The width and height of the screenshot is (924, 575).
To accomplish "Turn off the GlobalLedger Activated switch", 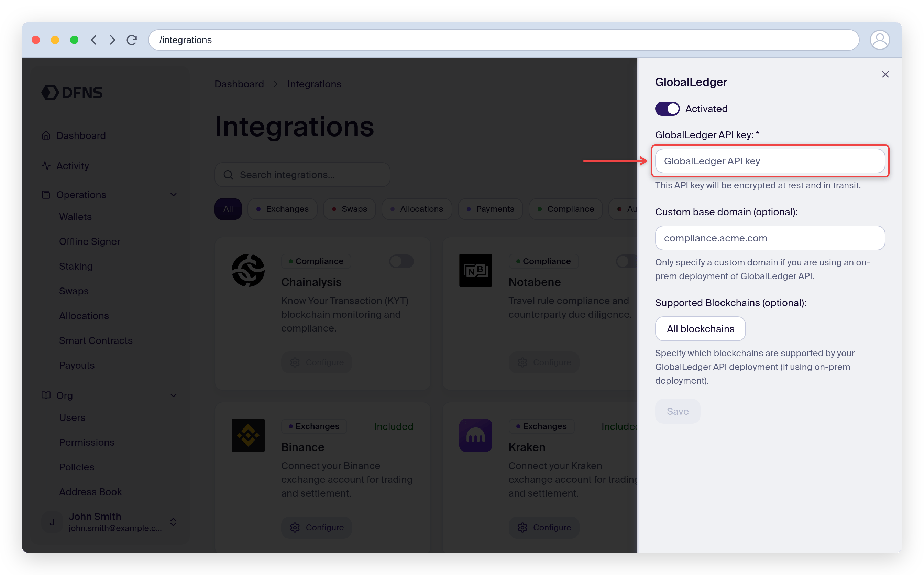I will 667,109.
